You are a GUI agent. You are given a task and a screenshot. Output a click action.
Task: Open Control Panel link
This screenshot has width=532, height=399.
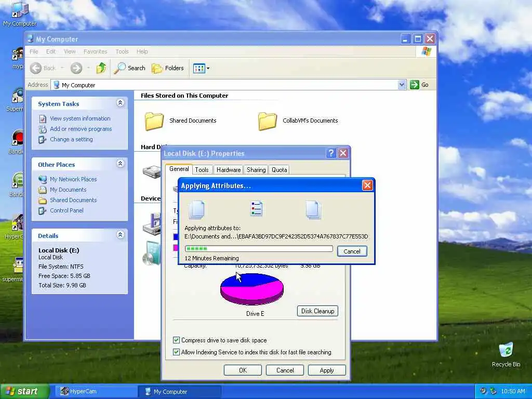[x=66, y=210]
